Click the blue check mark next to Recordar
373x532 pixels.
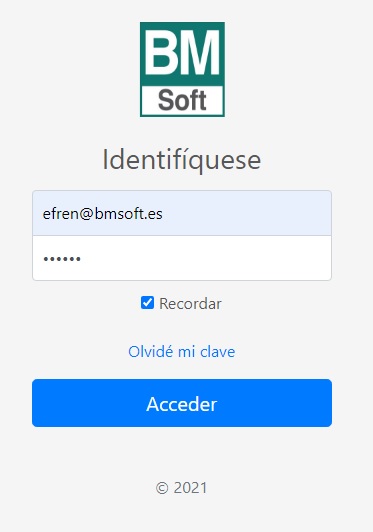(147, 303)
